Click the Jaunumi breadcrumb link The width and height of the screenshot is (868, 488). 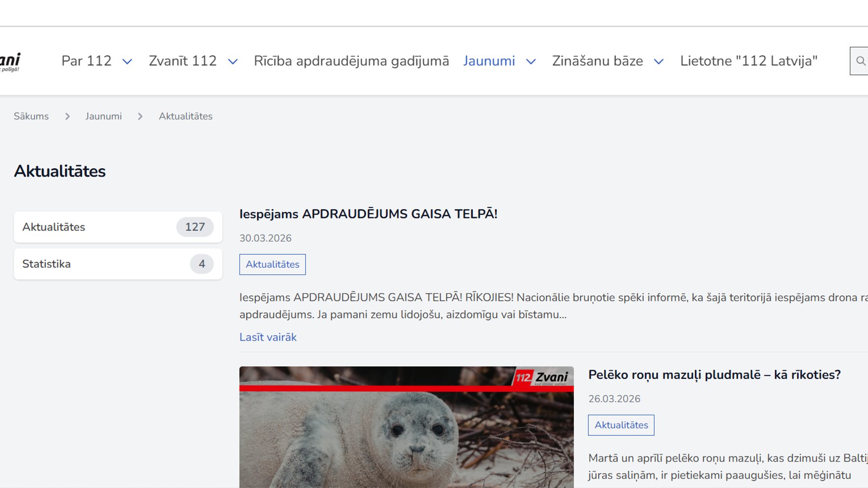(104, 116)
